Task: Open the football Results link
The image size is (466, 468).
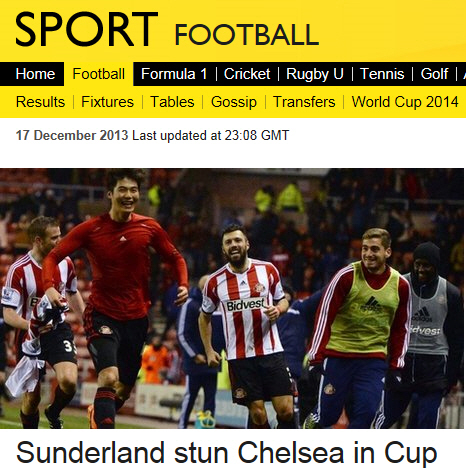Action: point(40,102)
